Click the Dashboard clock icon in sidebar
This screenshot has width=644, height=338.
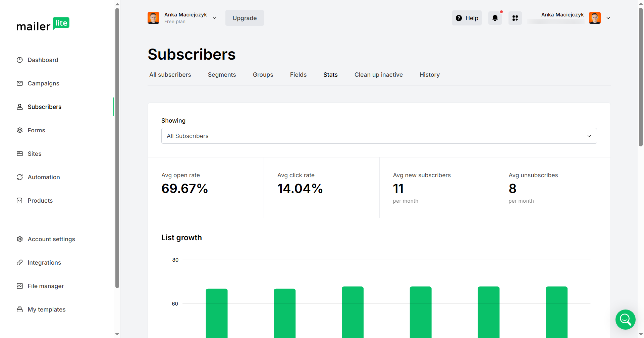pos(20,60)
